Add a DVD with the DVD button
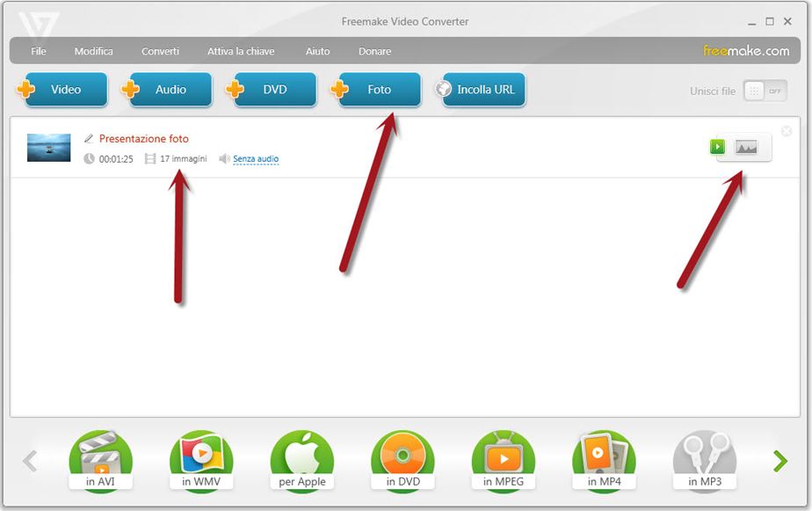The image size is (812, 511). coord(272,90)
